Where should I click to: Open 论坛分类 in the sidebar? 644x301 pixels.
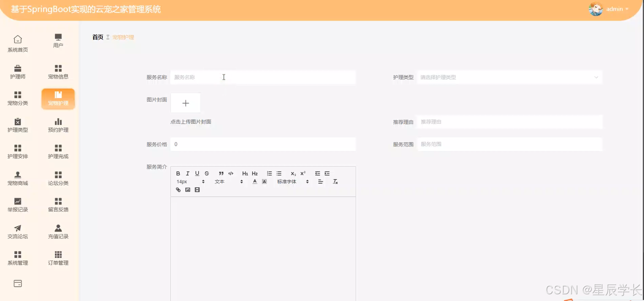[x=58, y=178]
